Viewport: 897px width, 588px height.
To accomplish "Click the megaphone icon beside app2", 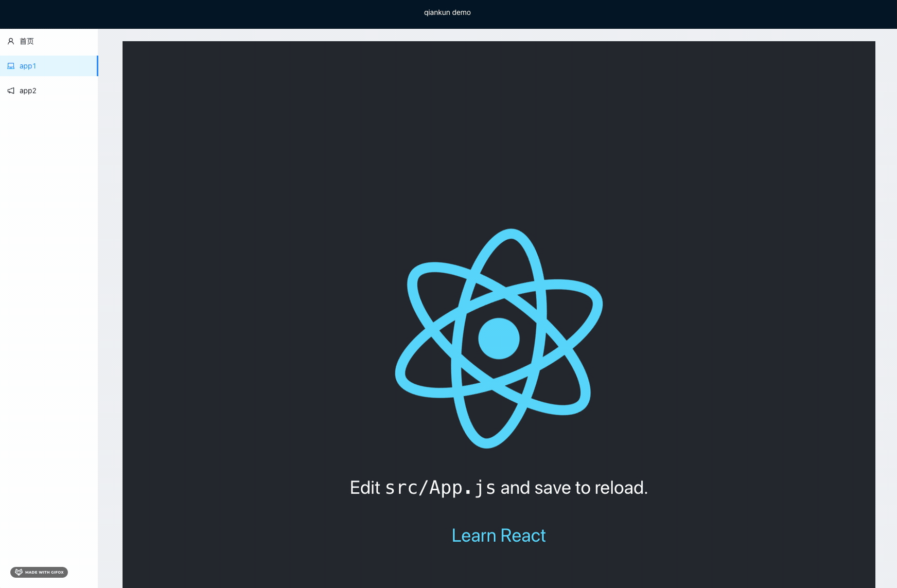I will tap(11, 91).
